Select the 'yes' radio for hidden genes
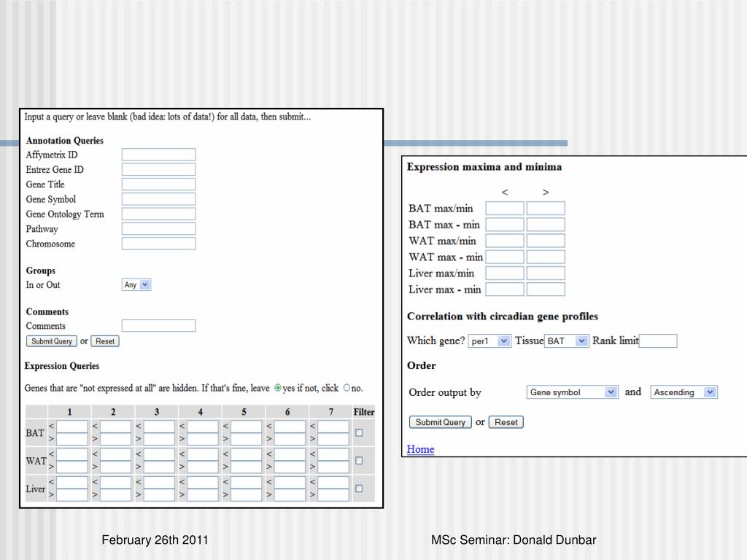Viewport: 747px width, 560px height. [278, 388]
